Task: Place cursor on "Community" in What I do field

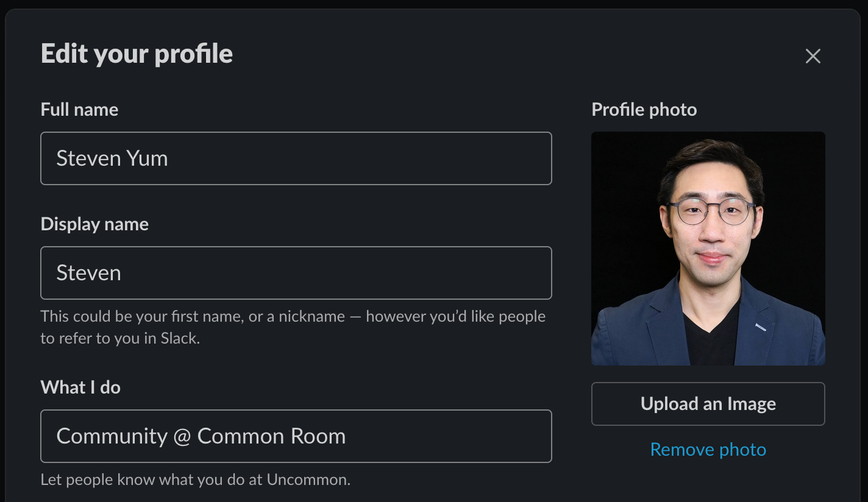Action: pos(112,436)
